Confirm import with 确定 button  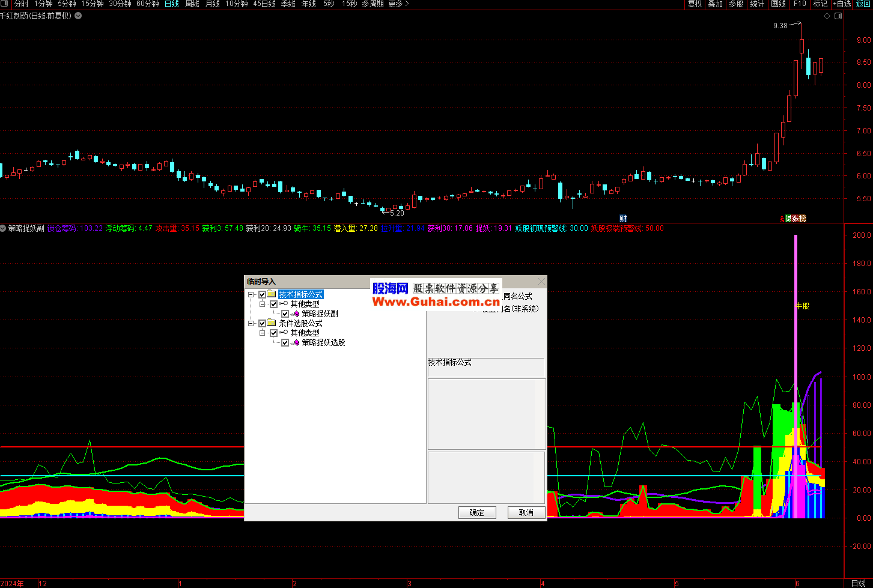pyautogui.click(x=477, y=512)
